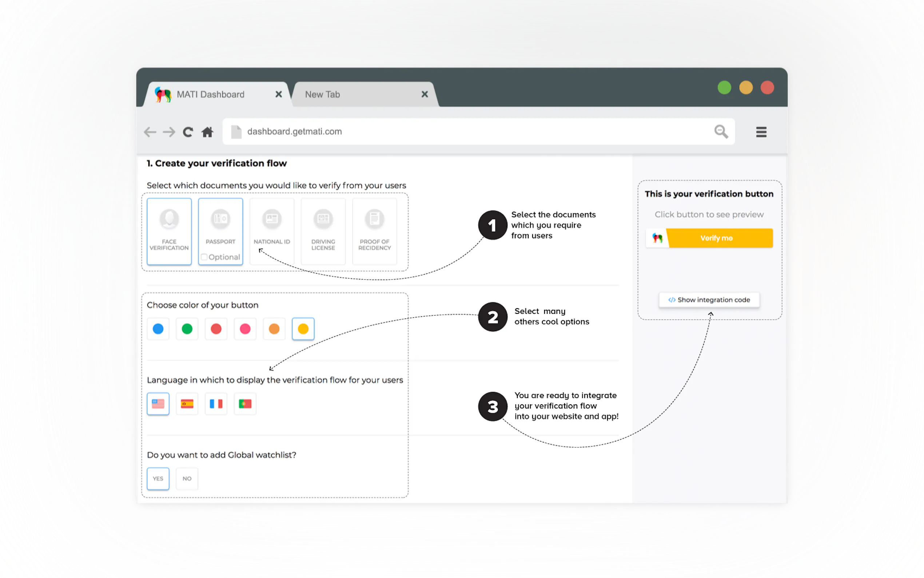This screenshot has height=578, width=924.
Task: Tick the Optional checkbox under Passport
Action: point(204,257)
